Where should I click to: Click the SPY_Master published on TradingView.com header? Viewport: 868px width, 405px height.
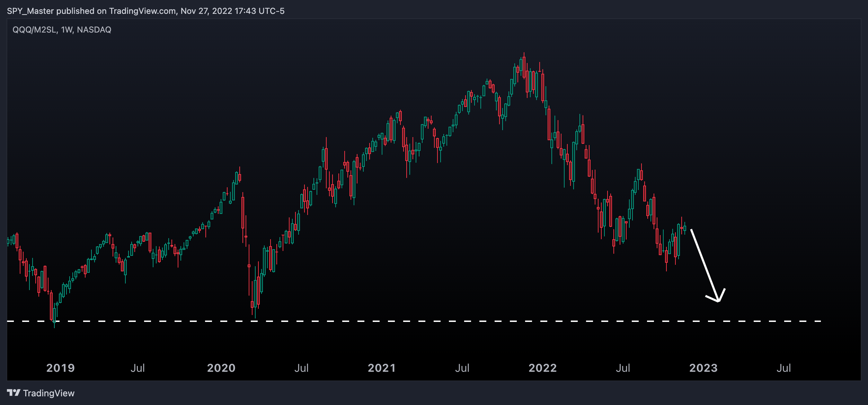[145, 11]
